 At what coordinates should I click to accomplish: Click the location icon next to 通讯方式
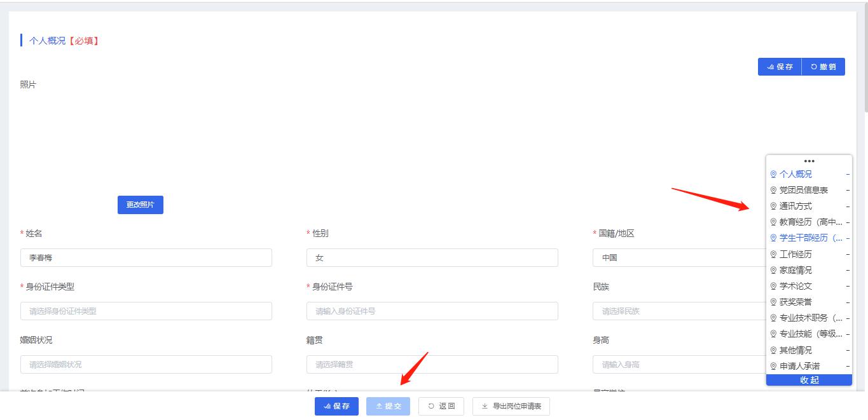pyautogui.click(x=772, y=206)
